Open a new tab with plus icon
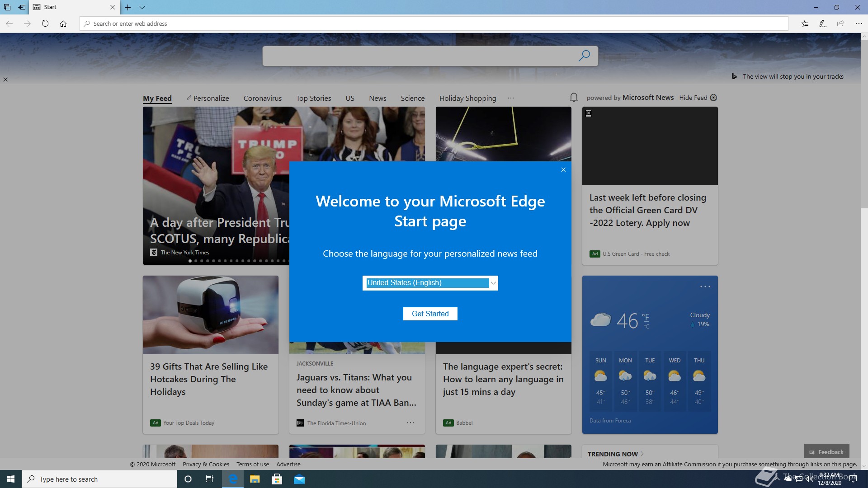Screen dimensions: 868x488 (128, 7)
